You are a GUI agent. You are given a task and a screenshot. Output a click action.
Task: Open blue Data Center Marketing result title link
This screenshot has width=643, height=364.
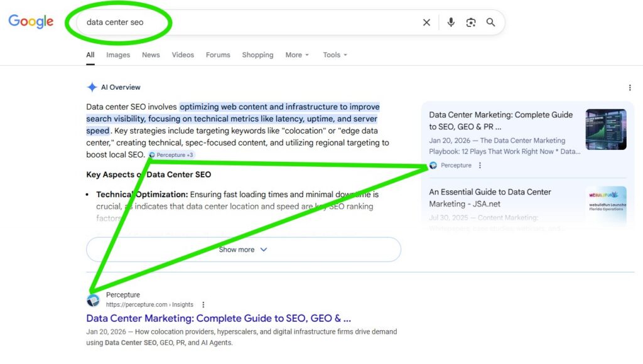coord(219,318)
